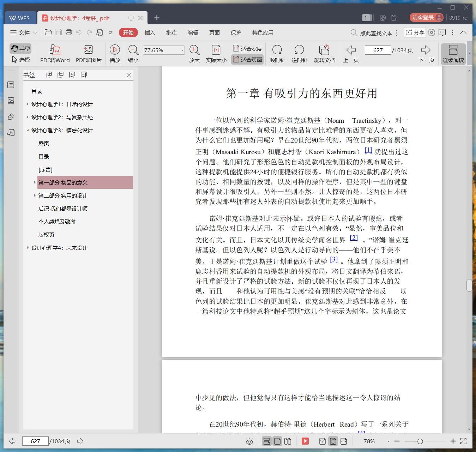Open the 特色应用 tab

263,32
